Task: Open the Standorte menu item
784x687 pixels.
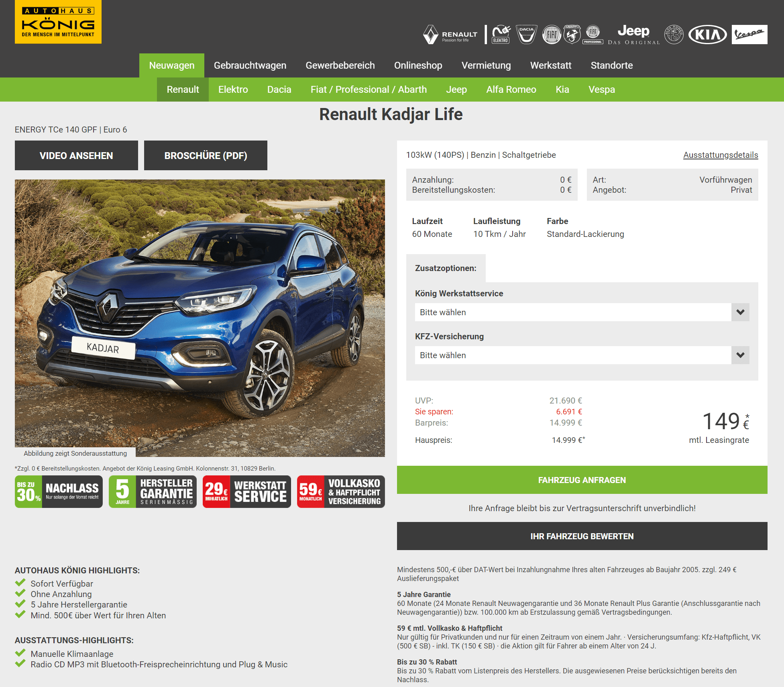Action: pyautogui.click(x=611, y=65)
